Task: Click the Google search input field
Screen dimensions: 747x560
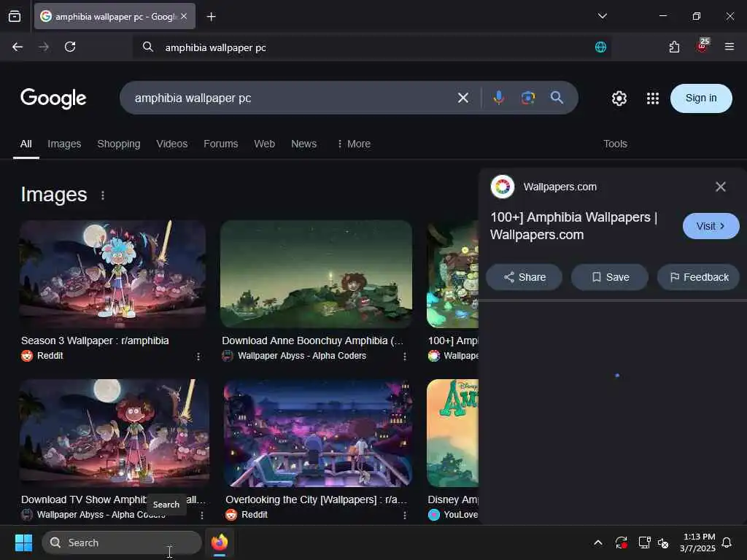Action: (x=290, y=98)
